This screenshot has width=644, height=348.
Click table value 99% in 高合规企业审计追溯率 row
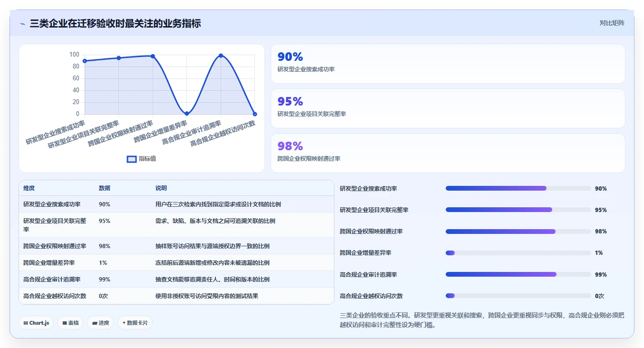coord(105,280)
